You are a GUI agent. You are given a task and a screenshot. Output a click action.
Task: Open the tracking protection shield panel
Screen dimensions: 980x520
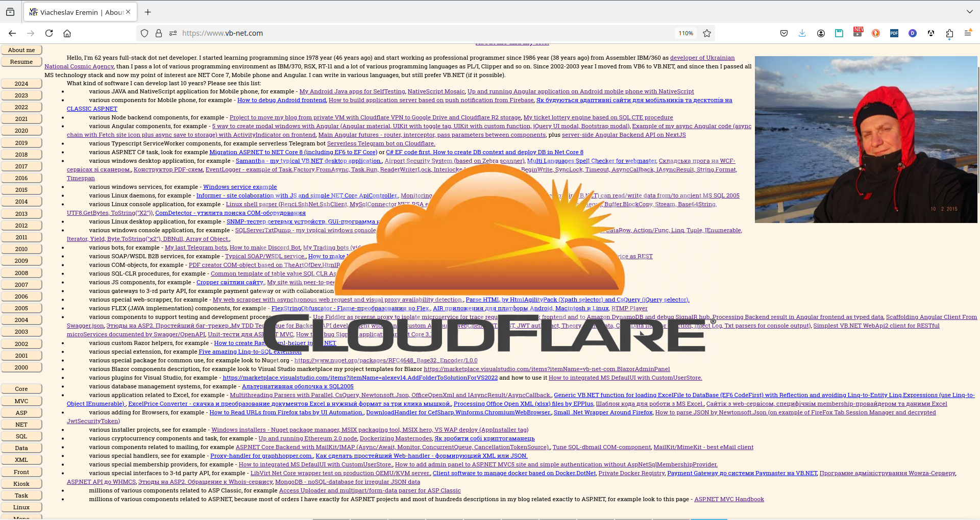coord(144,33)
